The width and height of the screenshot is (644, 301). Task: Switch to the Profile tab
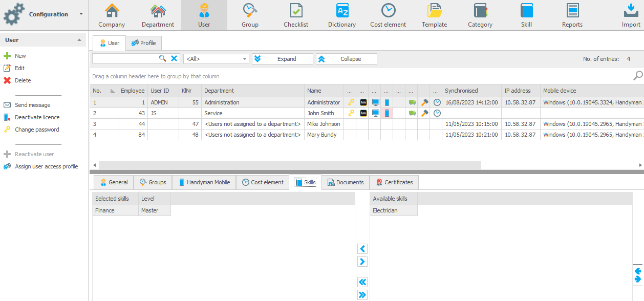[x=144, y=43]
